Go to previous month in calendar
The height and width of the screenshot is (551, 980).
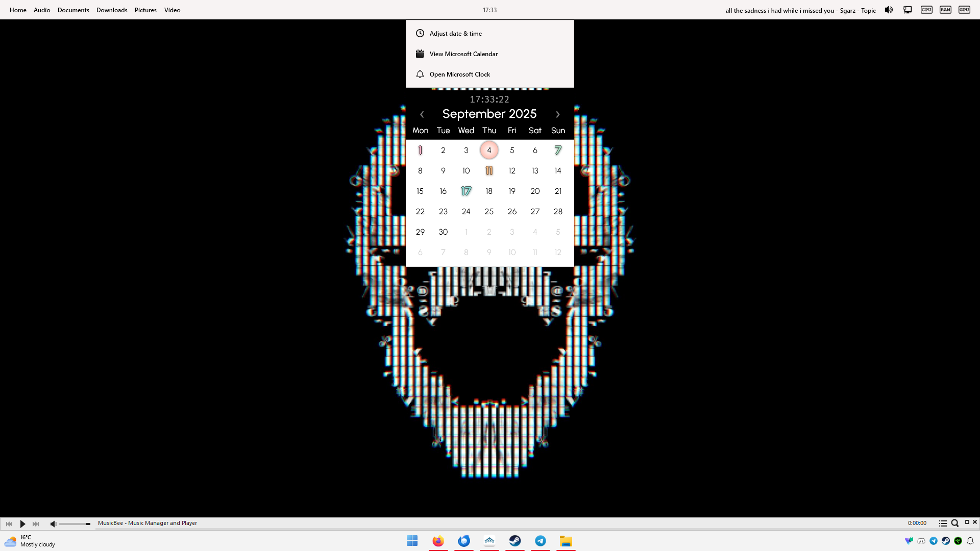click(422, 115)
